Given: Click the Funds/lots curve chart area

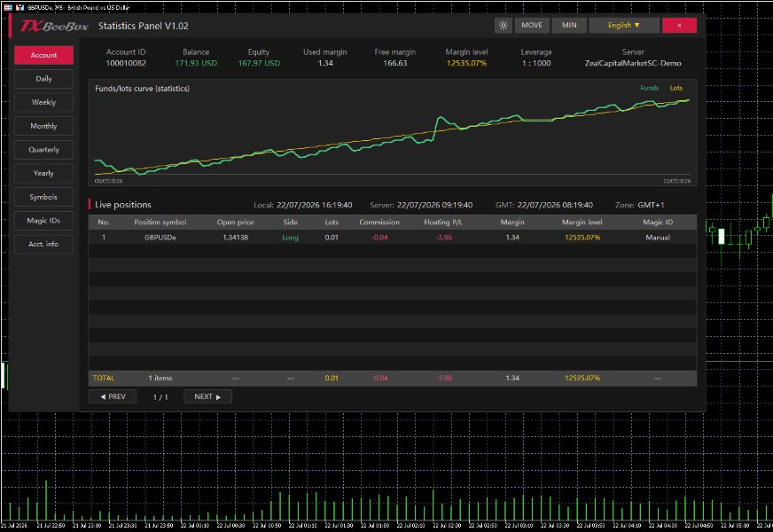Looking at the screenshot, I should coord(393,132).
